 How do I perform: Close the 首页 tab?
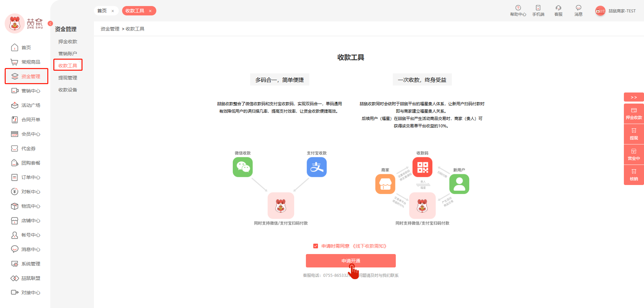113,11
